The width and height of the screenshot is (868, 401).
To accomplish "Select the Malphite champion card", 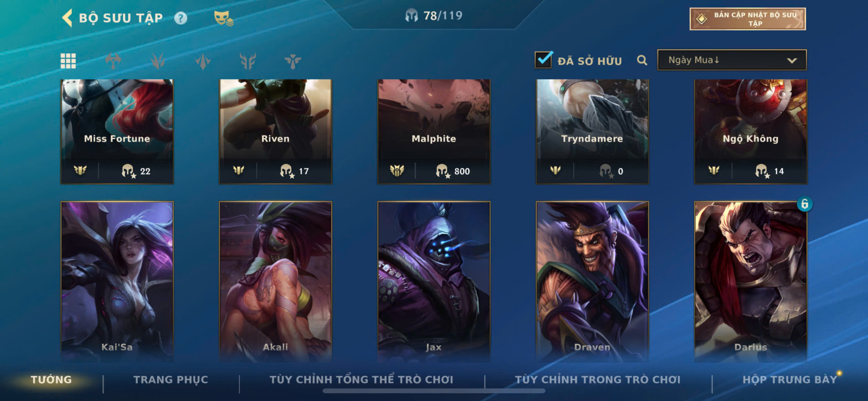I will tap(434, 131).
